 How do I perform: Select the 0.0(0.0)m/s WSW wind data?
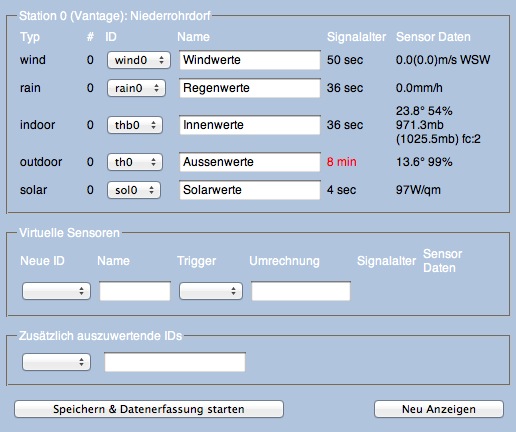[x=443, y=60]
